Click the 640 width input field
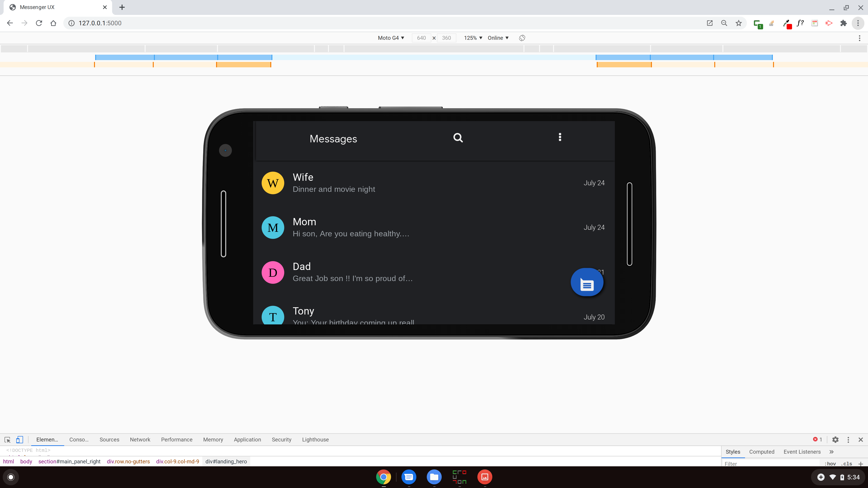This screenshot has width=868, height=488. click(x=421, y=38)
